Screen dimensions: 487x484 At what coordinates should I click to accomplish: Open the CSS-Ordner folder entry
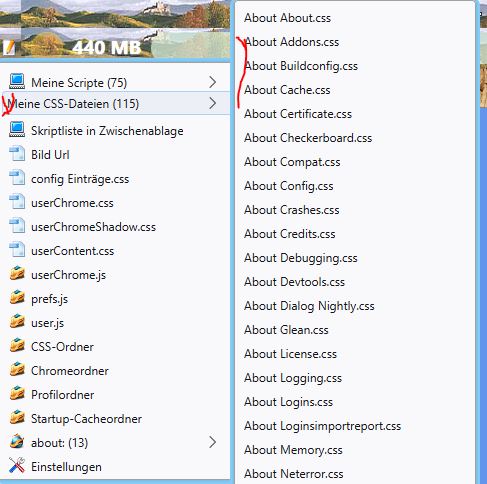tap(115, 346)
